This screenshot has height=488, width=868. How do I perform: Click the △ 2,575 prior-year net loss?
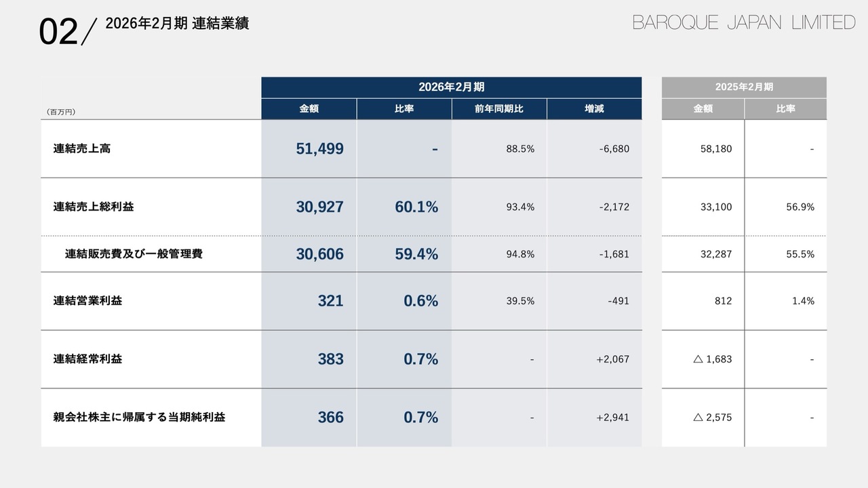(712, 418)
